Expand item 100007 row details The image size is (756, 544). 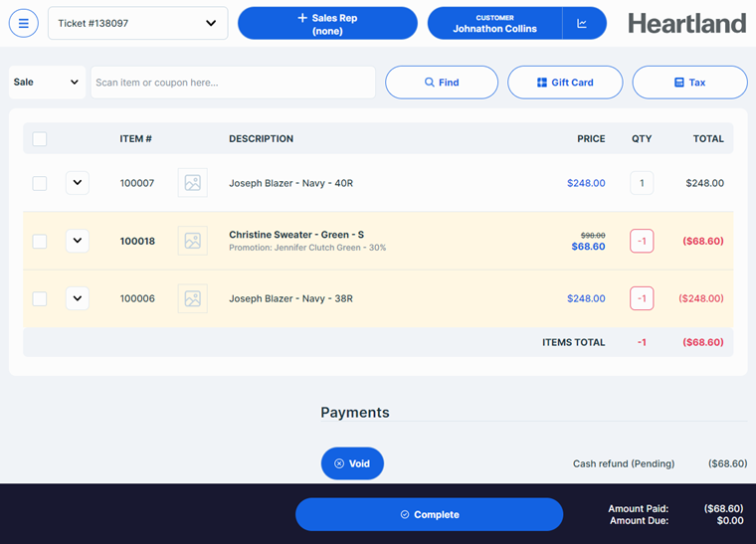coord(78,183)
